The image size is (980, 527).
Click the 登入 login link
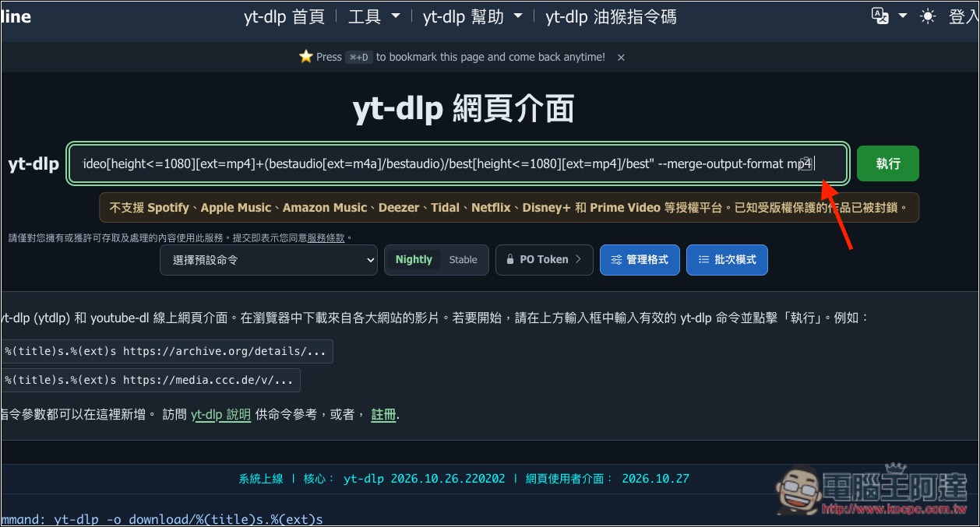[x=964, y=16]
